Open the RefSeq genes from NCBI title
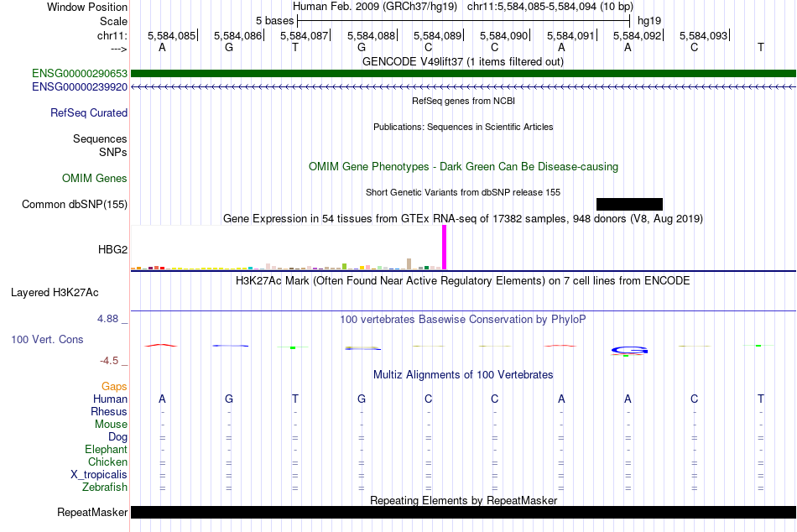Viewport: 797px width, 532px height. click(x=463, y=101)
